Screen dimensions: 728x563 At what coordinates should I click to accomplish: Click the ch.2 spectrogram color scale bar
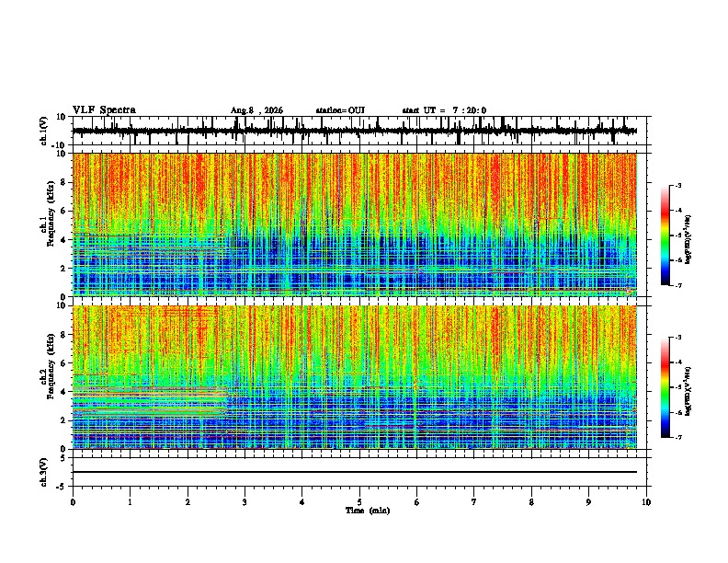point(665,387)
